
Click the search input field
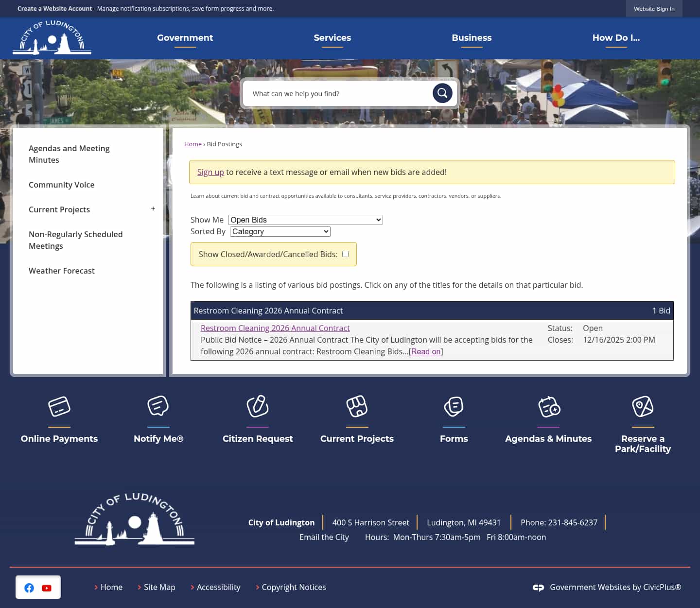click(340, 93)
